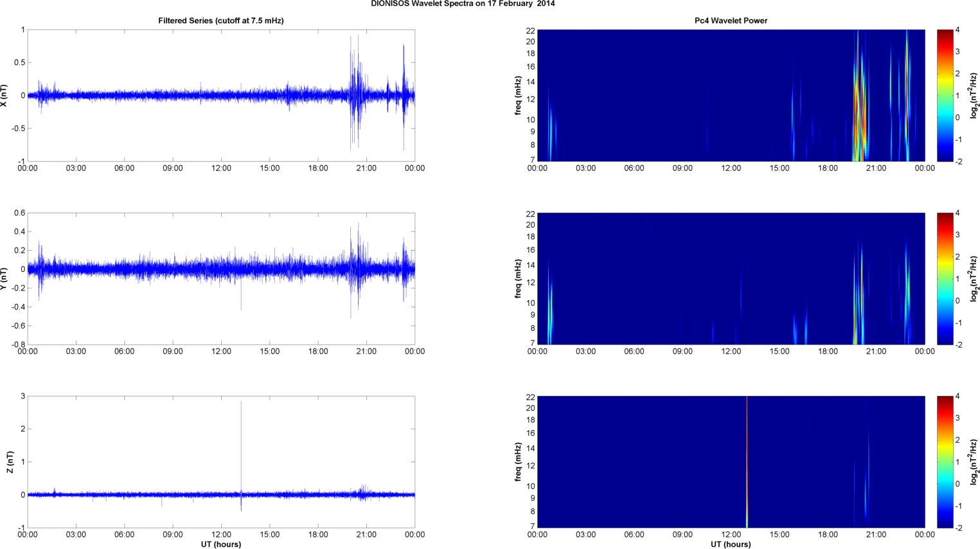The image size is (980, 549).
Task: Click the 0.4 tick label on Y plot
Action: point(19,231)
